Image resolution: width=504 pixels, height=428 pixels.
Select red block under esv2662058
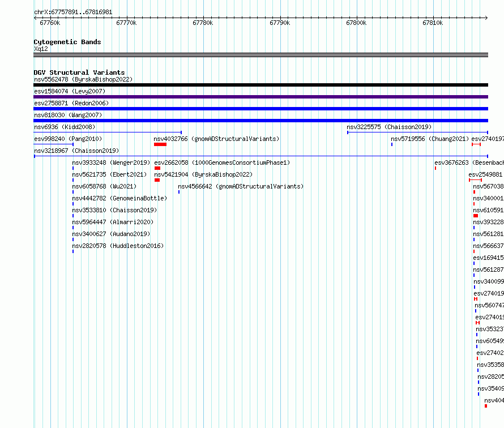(157, 168)
